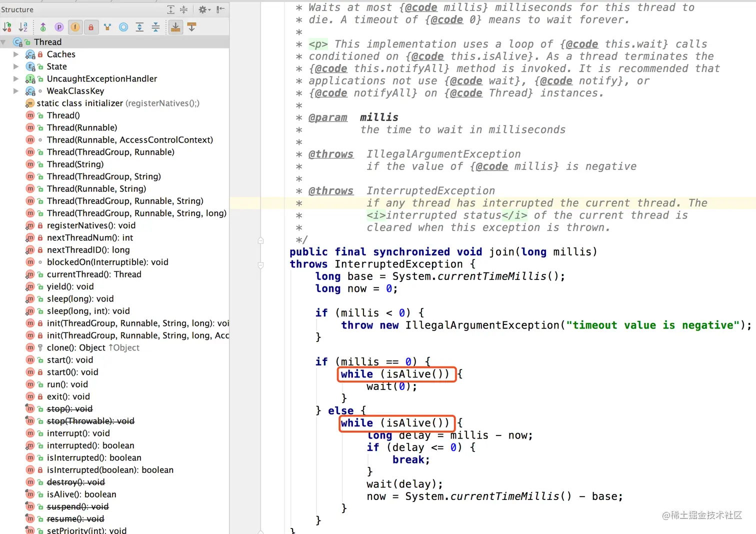Click the Caches class icon
This screenshot has width=756, height=534.
pos(30,54)
